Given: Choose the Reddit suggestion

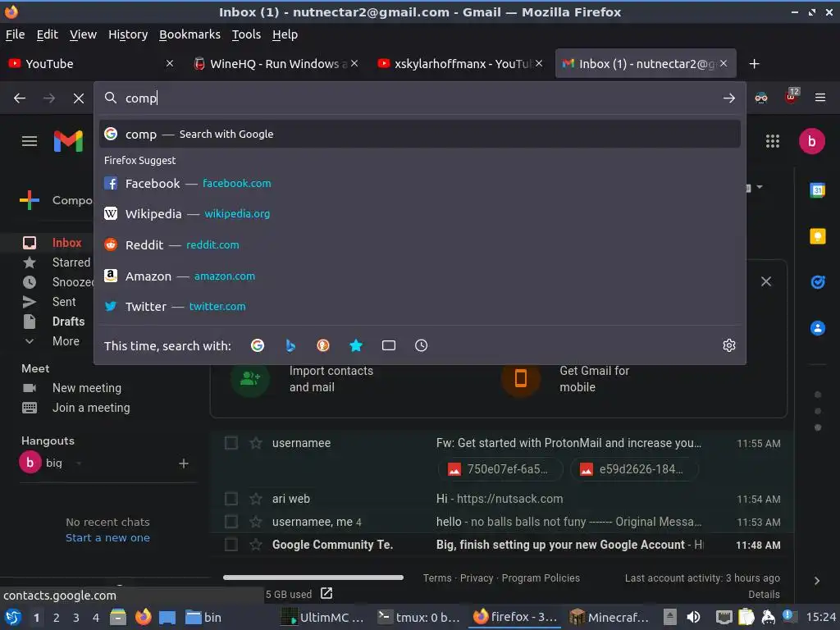Looking at the screenshot, I should point(419,244).
